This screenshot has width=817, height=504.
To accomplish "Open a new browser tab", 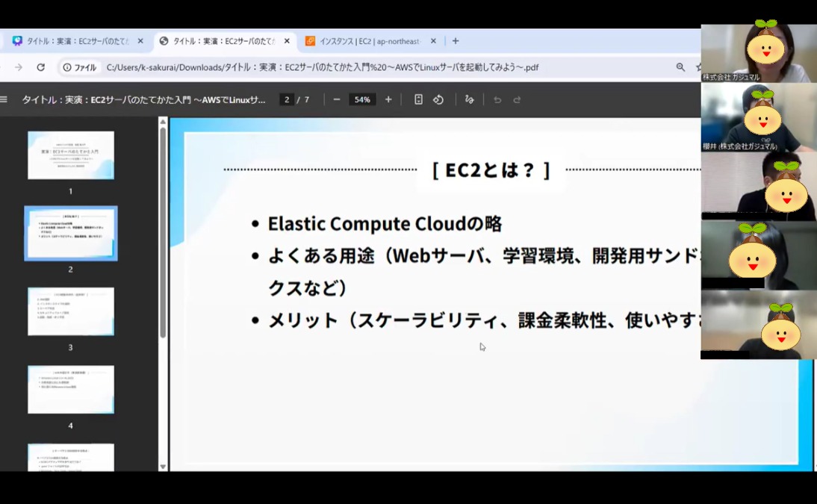I will 456,41.
